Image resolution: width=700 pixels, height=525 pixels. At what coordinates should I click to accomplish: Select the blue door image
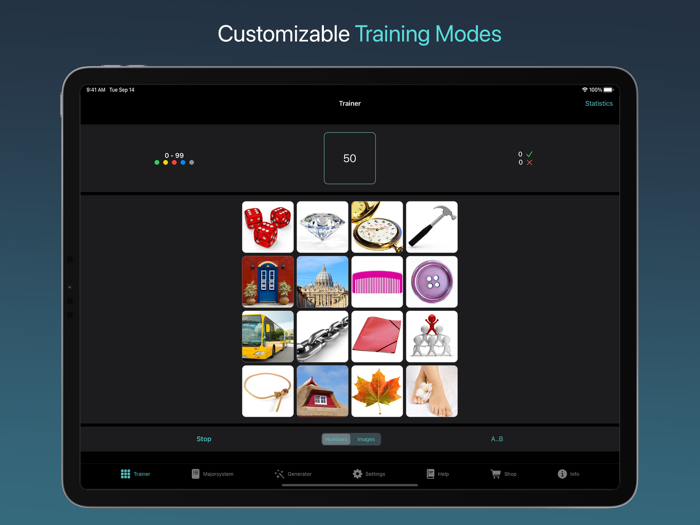point(268,282)
